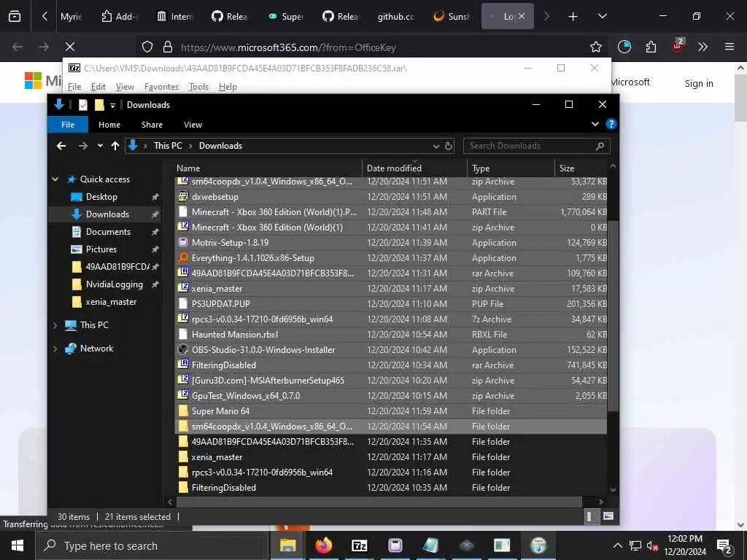Switch to details view layout icon

(x=589, y=516)
